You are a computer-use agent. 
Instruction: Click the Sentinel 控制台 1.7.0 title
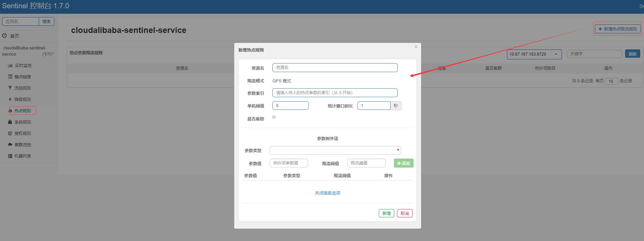coord(36,6)
